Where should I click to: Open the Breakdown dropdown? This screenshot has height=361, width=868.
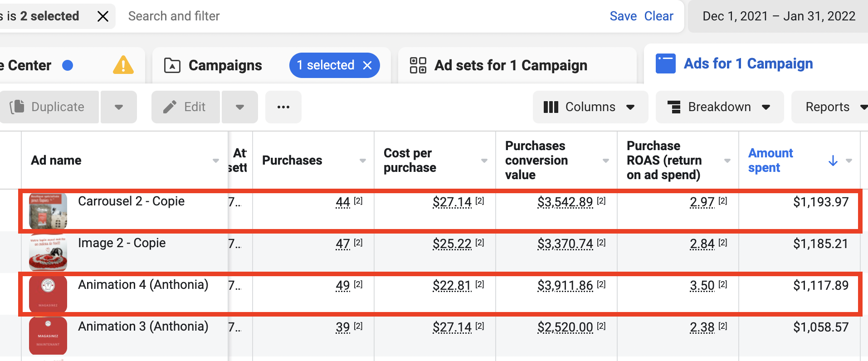[x=719, y=107]
